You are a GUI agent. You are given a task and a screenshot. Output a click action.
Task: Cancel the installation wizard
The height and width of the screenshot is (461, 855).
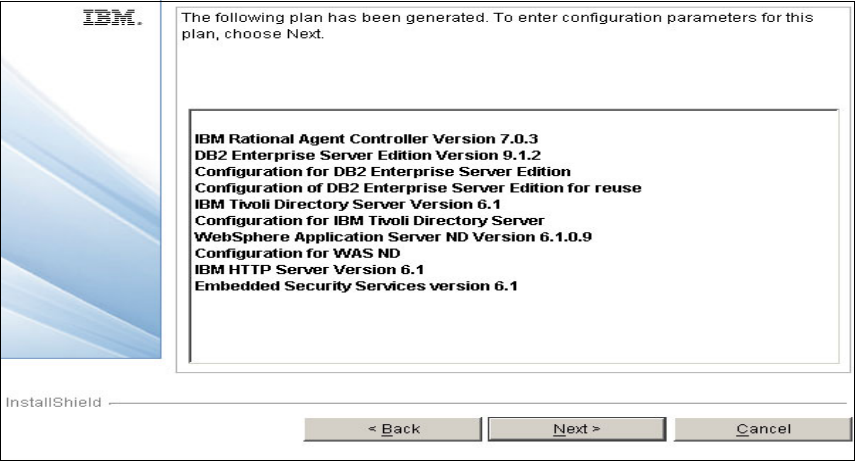(x=763, y=429)
